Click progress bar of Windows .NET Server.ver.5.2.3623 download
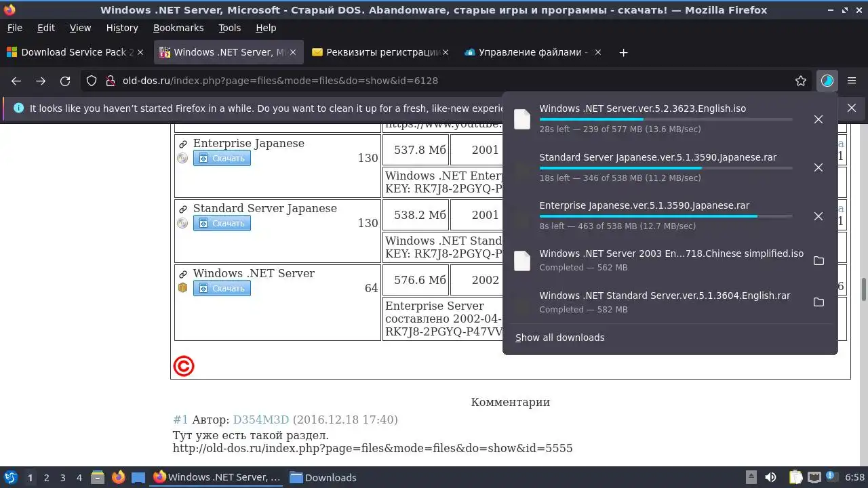Image resolution: width=868 pixels, height=488 pixels. coord(665,119)
